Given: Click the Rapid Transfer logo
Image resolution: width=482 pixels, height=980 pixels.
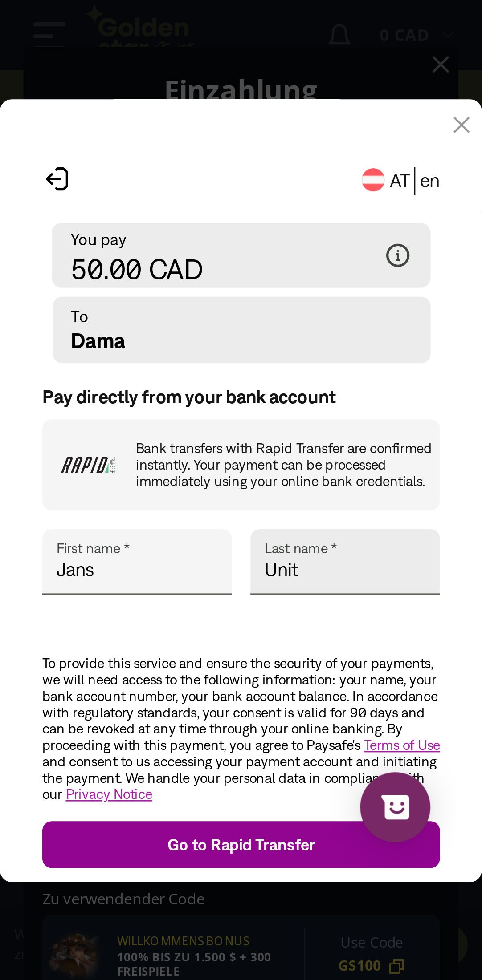Looking at the screenshot, I should (88, 465).
